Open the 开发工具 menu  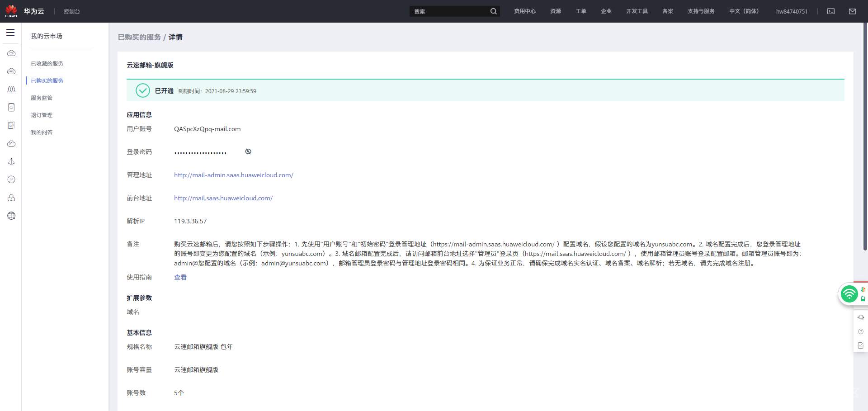point(637,11)
